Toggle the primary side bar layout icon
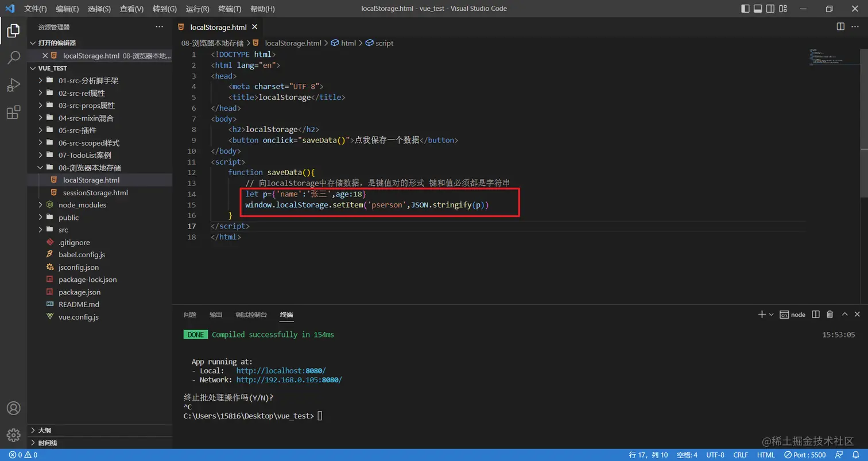The width and height of the screenshot is (868, 461). pos(745,9)
